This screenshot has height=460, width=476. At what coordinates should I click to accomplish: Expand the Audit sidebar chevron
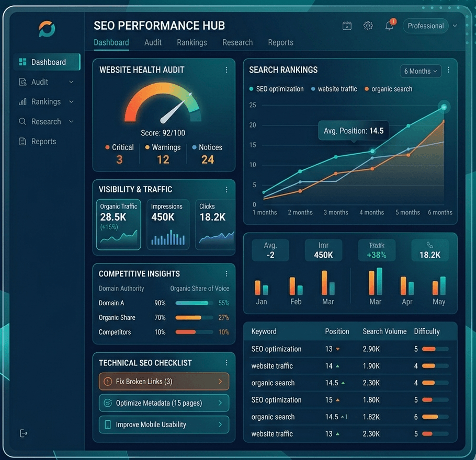[x=71, y=82]
